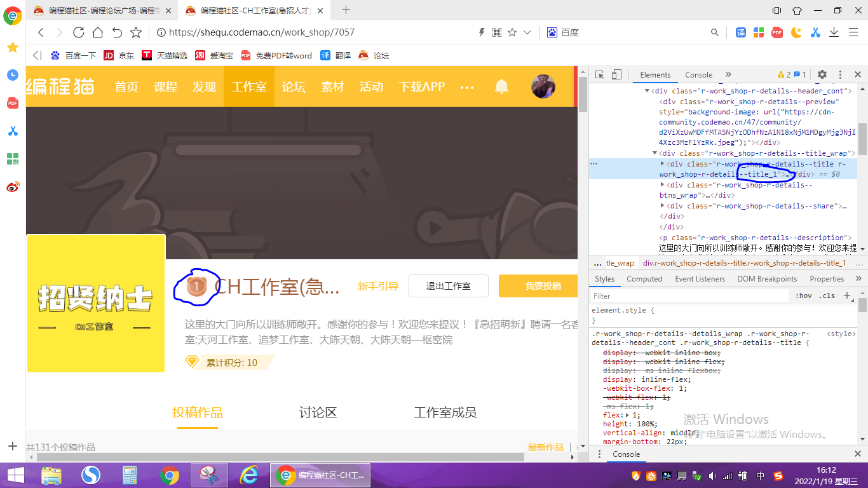The height and width of the screenshot is (488, 868).
Task: Click the 退出工作室 button
Action: point(449,286)
